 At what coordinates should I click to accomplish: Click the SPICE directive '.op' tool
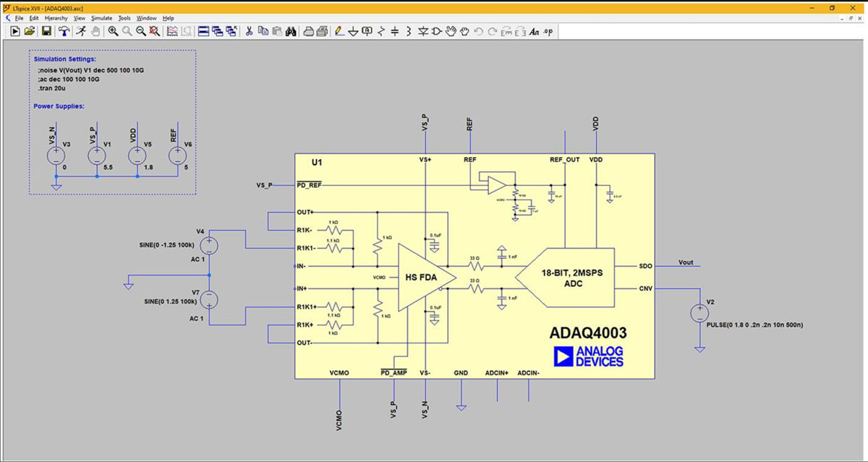[x=548, y=31]
